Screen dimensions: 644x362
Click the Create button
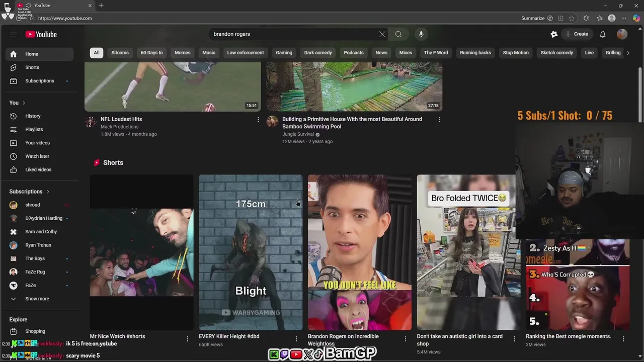pyautogui.click(x=577, y=34)
